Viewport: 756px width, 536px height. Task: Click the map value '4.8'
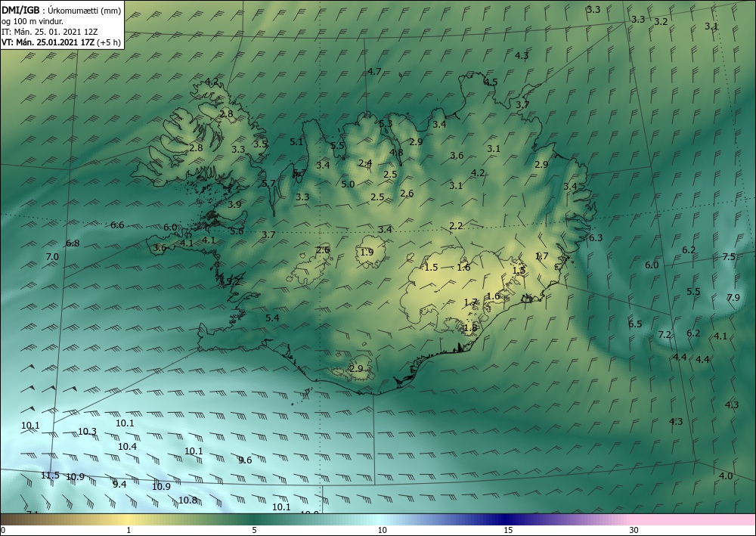click(x=396, y=152)
